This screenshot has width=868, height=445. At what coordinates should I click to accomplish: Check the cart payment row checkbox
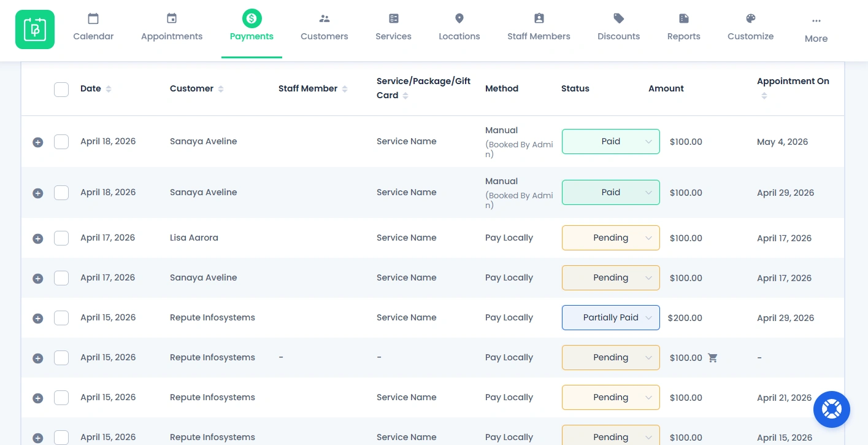tap(61, 358)
